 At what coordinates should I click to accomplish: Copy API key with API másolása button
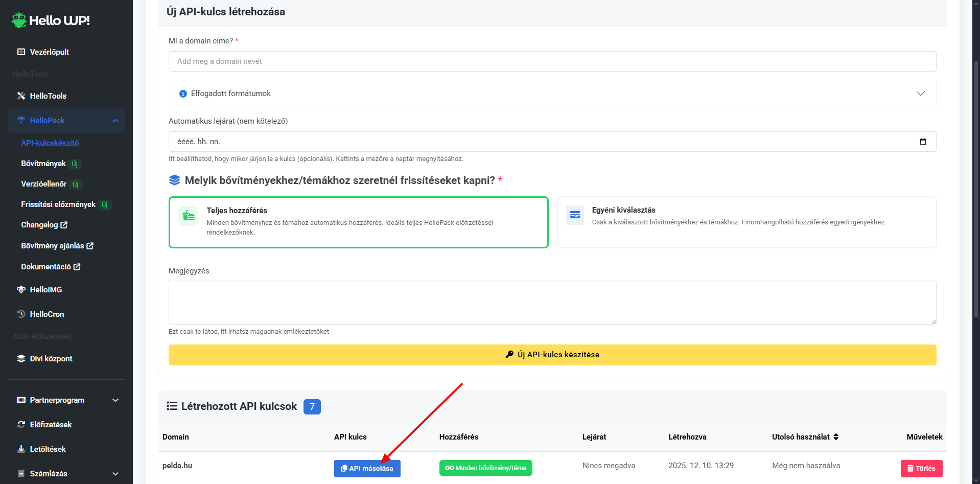367,468
